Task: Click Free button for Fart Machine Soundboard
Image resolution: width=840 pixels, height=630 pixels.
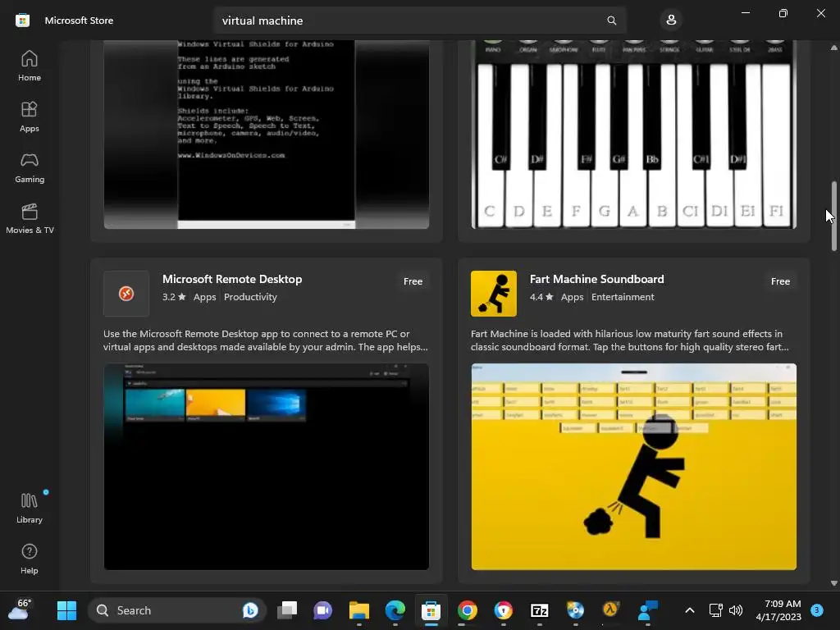Action: click(781, 281)
